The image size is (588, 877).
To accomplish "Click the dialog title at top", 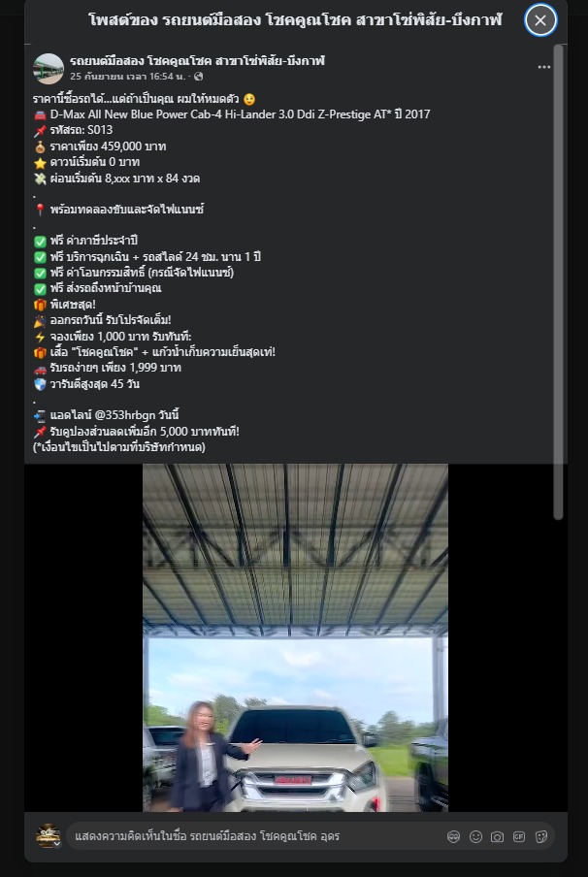I will [295, 20].
